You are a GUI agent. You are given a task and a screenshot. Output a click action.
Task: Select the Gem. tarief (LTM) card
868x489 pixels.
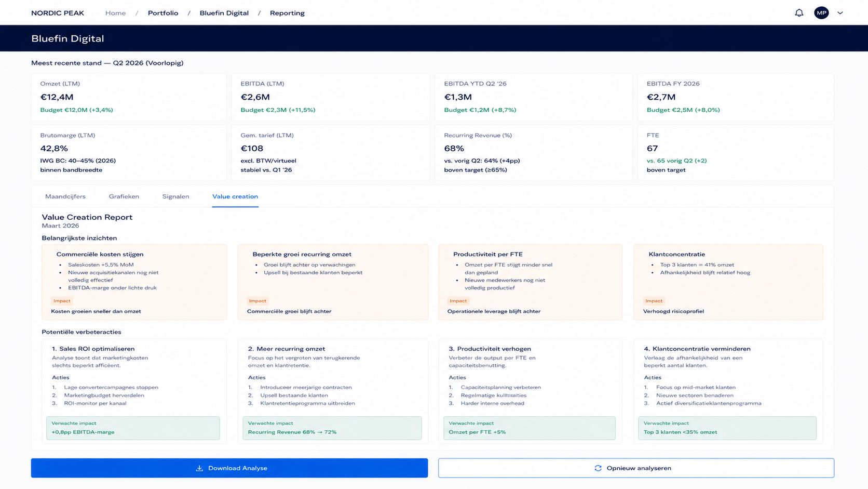point(330,153)
